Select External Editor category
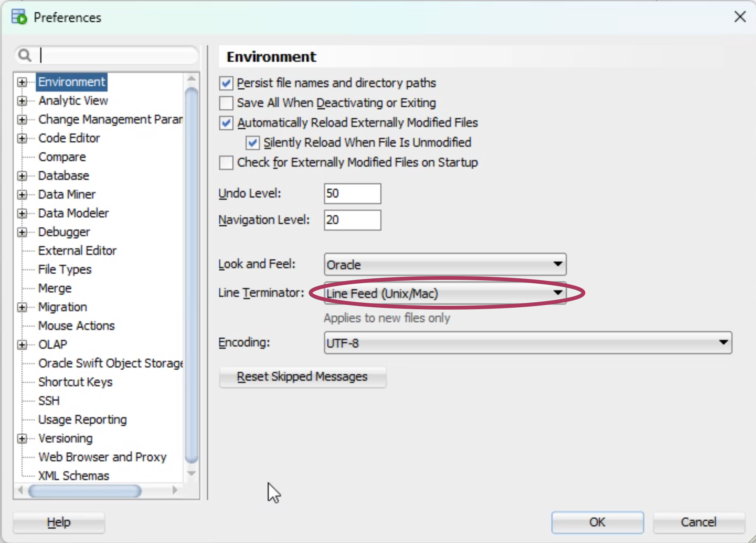 77,251
